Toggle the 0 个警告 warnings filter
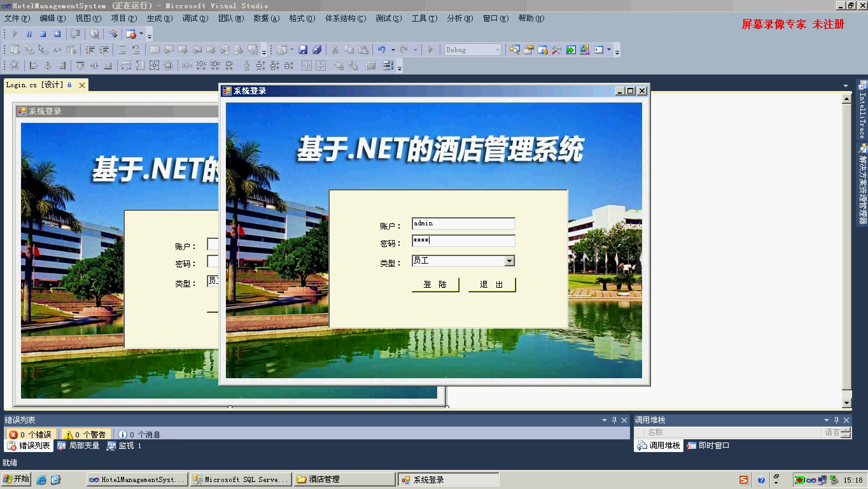The image size is (868, 489). pos(86,434)
